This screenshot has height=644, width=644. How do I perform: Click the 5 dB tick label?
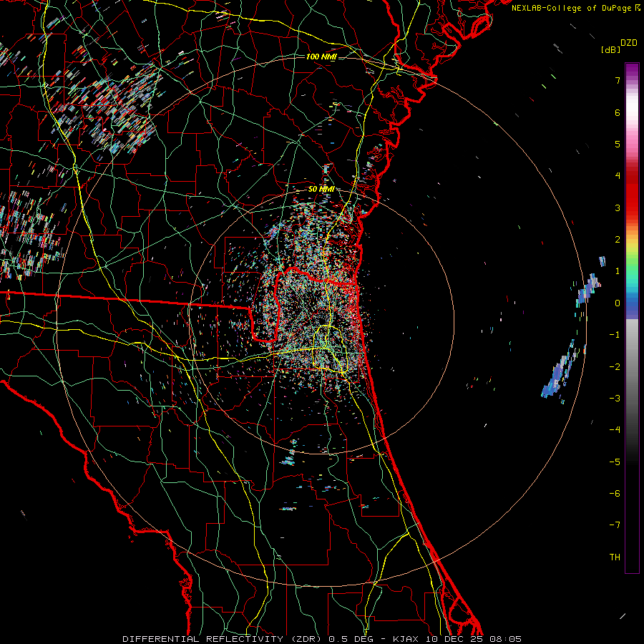coord(618,144)
